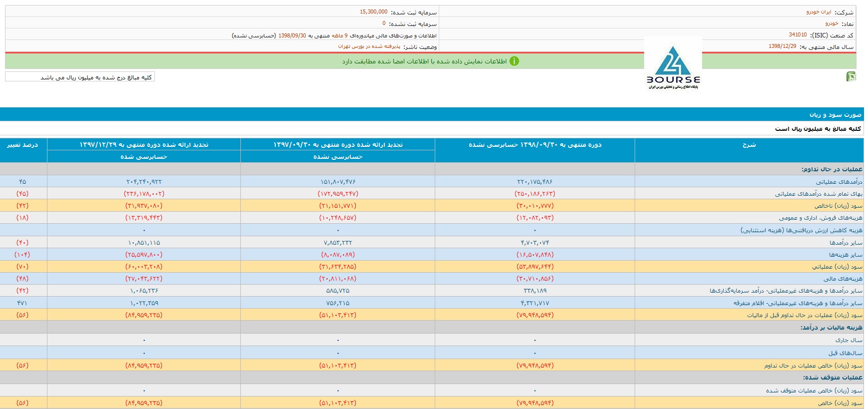Image resolution: width=868 pixels, height=409 pixels.
Task: Click the row label 'سود (زیان) ناخالص'
Action: tap(839, 206)
